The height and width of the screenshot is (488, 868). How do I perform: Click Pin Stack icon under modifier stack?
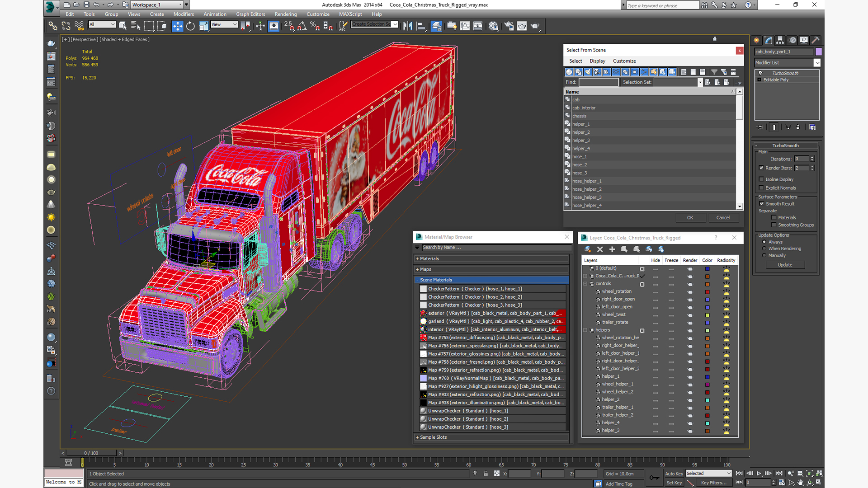[x=760, y=127]
